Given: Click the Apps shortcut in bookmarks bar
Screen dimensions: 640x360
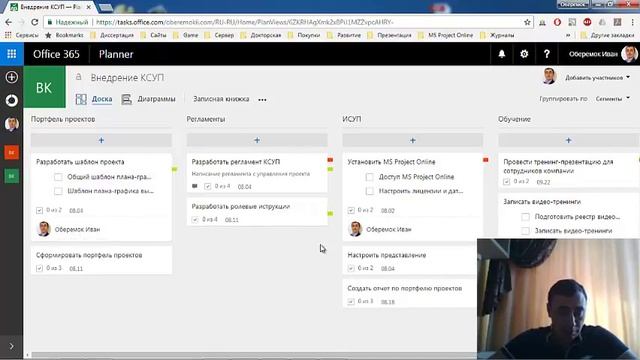Looking at the screenshot, I should click(x=22, y=35).
